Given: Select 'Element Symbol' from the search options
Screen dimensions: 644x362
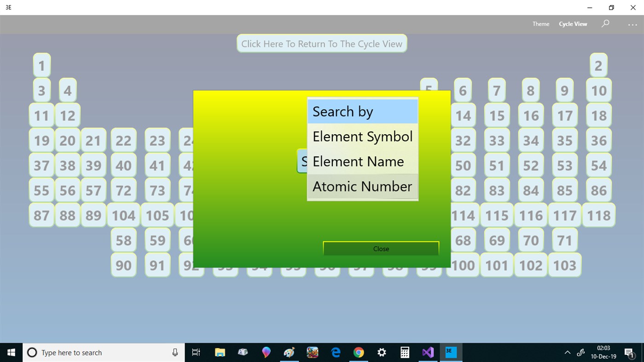Looking at the screenshot, I should pyautogui.click(x=362, y=136).
